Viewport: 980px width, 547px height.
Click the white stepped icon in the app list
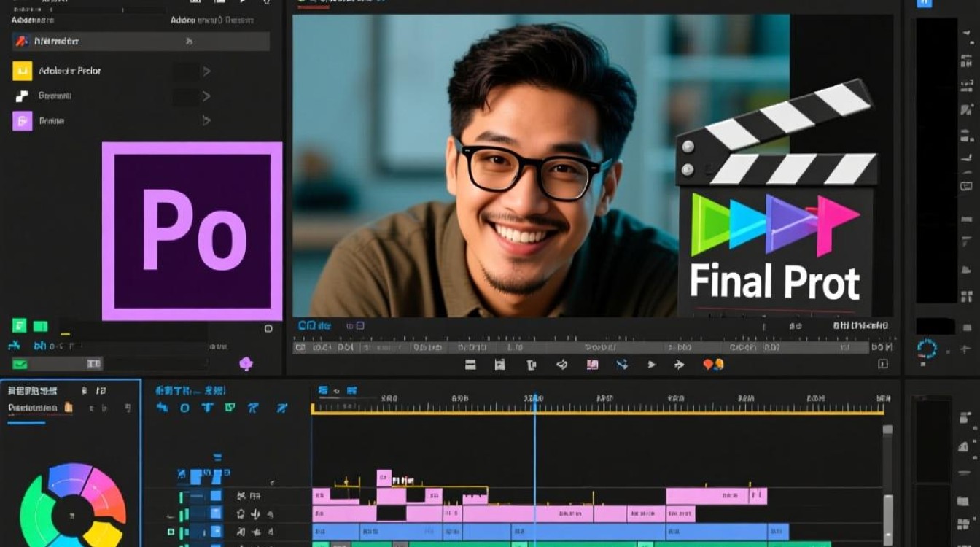tap(22, 96)
